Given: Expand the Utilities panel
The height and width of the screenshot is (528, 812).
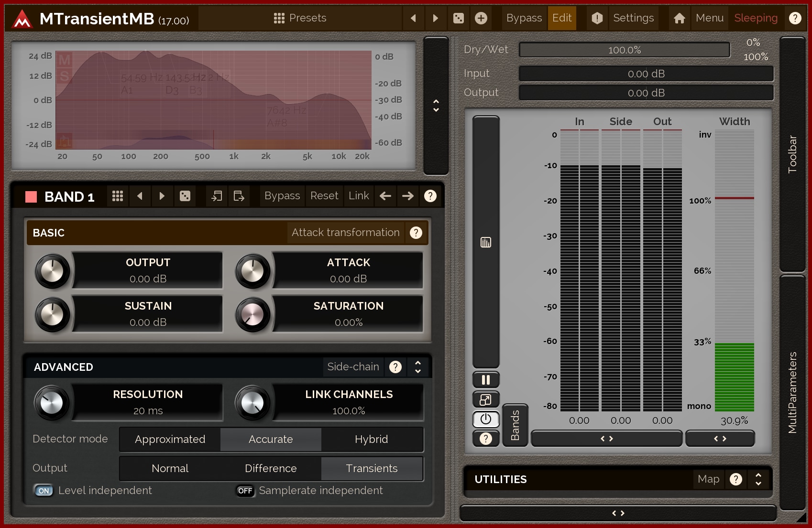Looking at the screenshot, I should coord(758,479).
